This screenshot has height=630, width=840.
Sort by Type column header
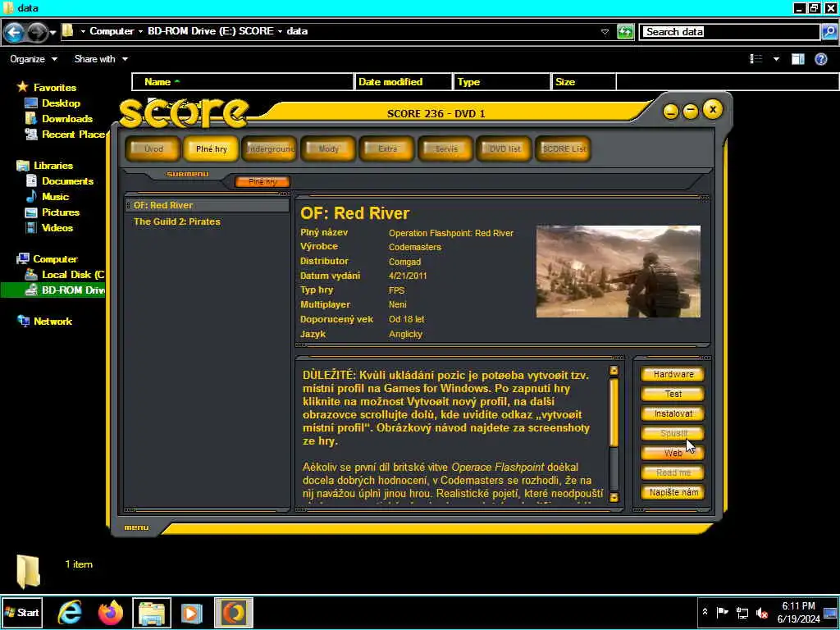(502, 82)
